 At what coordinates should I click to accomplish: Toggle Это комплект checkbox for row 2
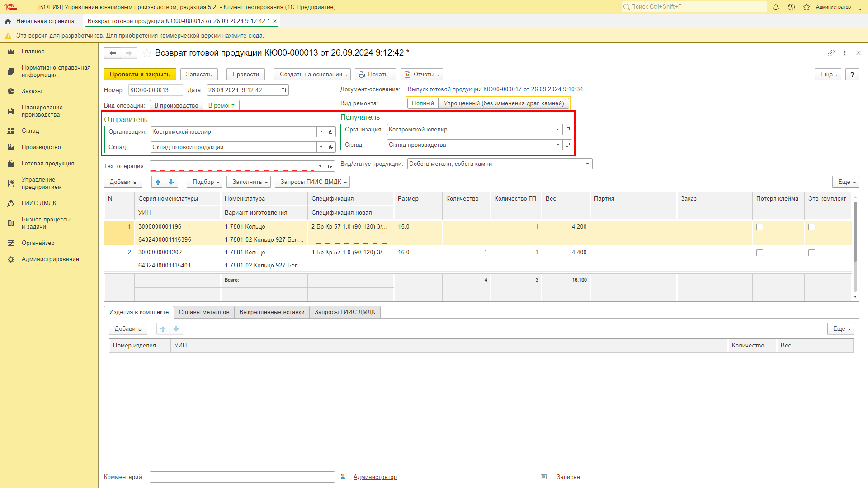click(811, 253)
